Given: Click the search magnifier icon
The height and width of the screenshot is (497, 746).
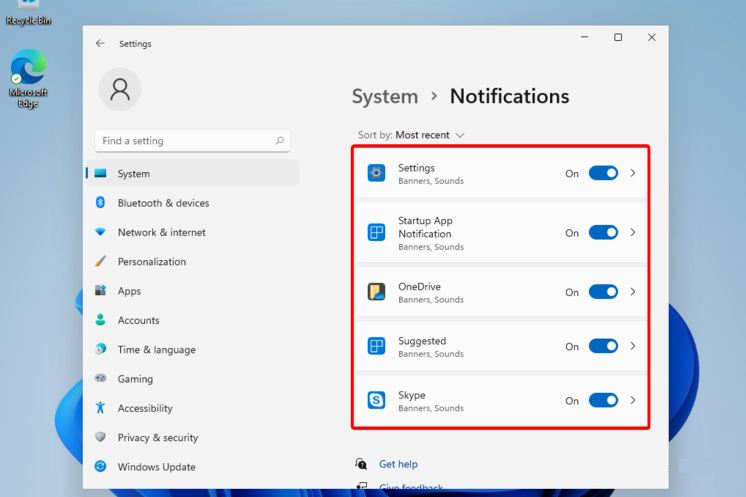Looking at the screenshot, I should click(x=280, y=140).
